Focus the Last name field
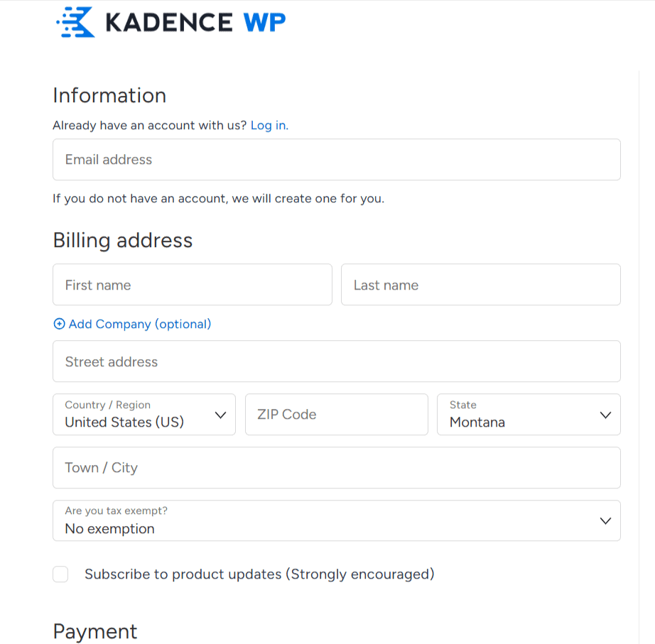 click(x=481, y=285)
